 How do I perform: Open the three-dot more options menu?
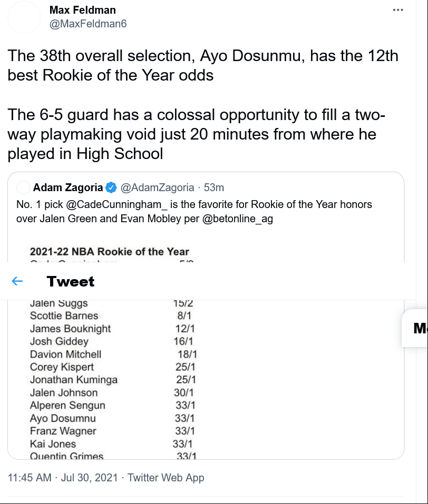click(x=398, y=10)
